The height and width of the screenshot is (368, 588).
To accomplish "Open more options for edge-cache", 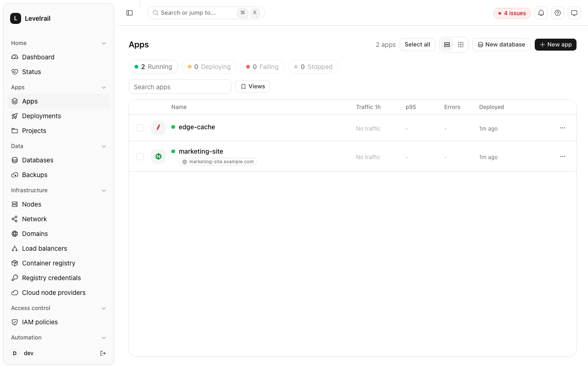I will (563, 128).
